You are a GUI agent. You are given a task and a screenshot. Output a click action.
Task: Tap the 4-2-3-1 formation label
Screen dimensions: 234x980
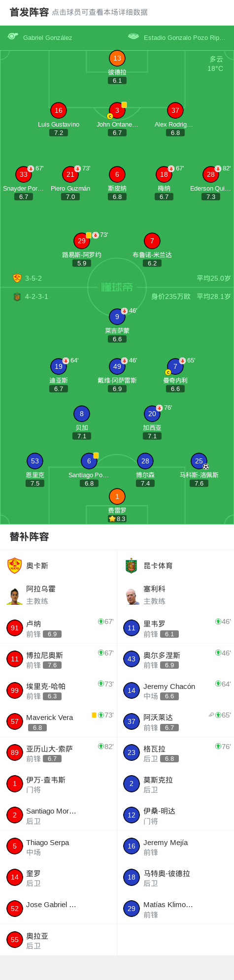click(x=36, y=296)
